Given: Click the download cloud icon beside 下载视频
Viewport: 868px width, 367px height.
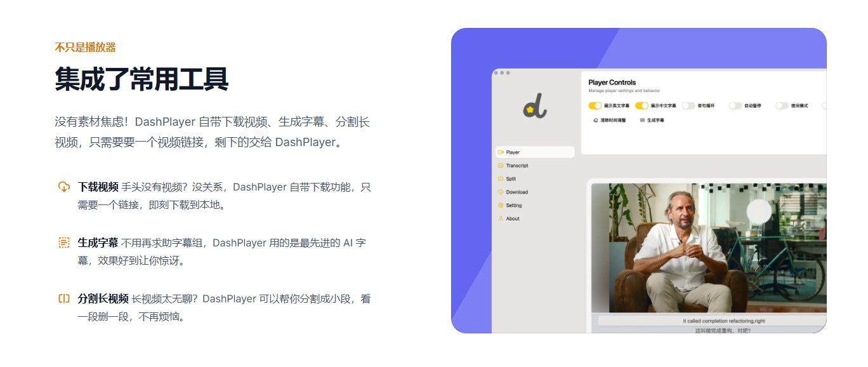Looking at the screenshot, I should (x=63, y=187).
